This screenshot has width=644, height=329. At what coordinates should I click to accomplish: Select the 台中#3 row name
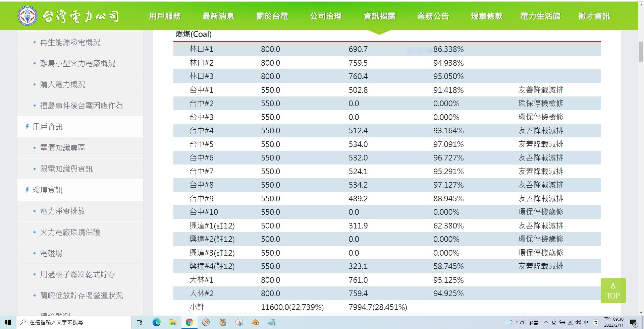(202, 117)
